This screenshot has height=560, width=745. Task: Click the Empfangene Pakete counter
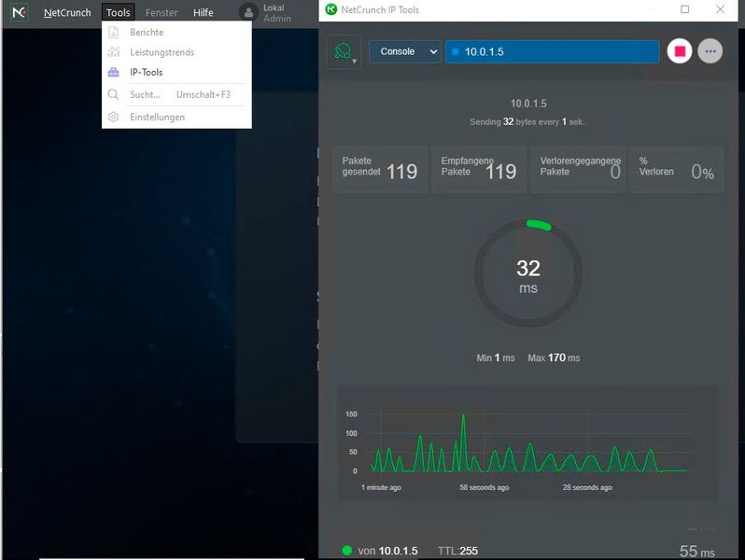coord(479,170)
